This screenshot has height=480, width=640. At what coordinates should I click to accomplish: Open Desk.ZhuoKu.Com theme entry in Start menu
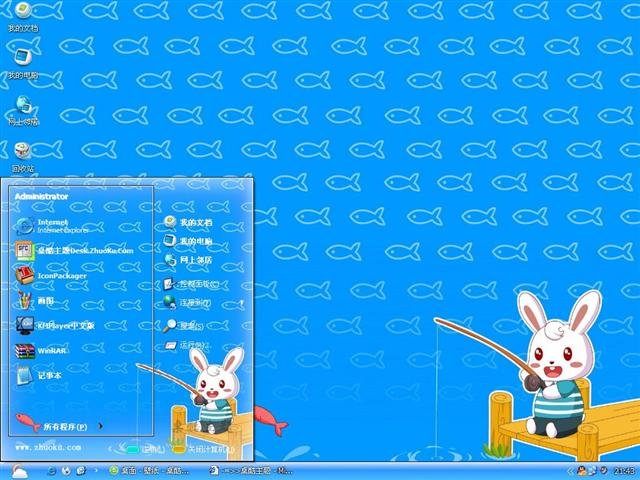[74, 251]
